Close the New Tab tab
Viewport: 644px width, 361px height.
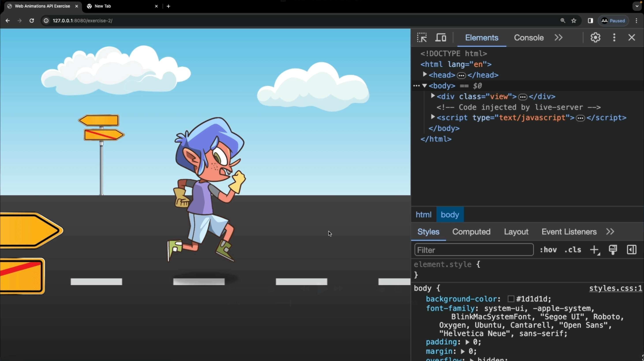pyautogui.click(x=156, y=6)
